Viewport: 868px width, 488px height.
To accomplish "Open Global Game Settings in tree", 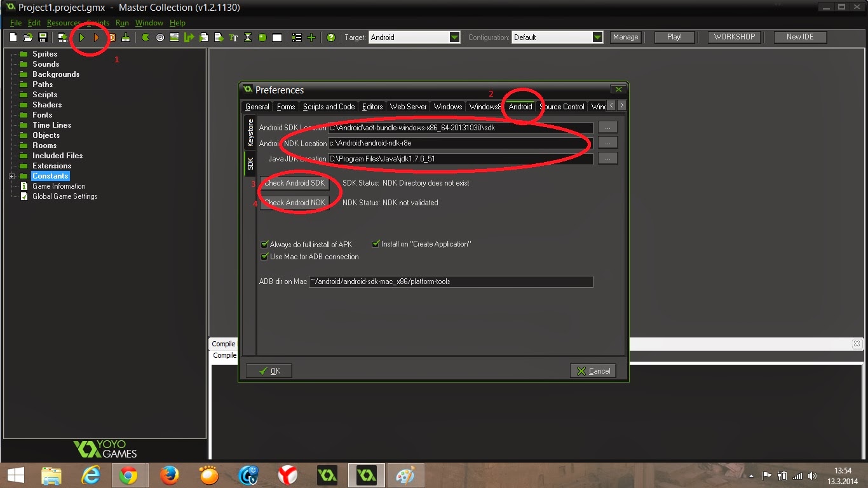I will click(65, 196).
